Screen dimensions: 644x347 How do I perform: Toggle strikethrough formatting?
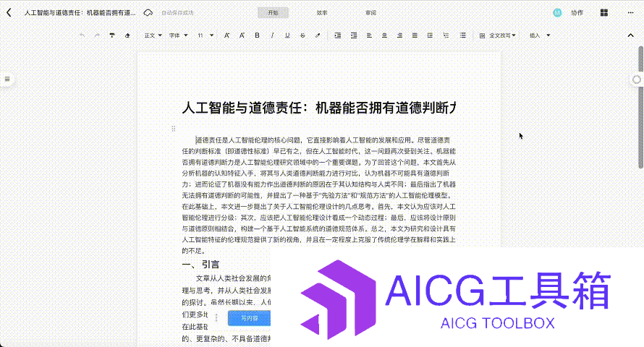(x=302, y=35)
